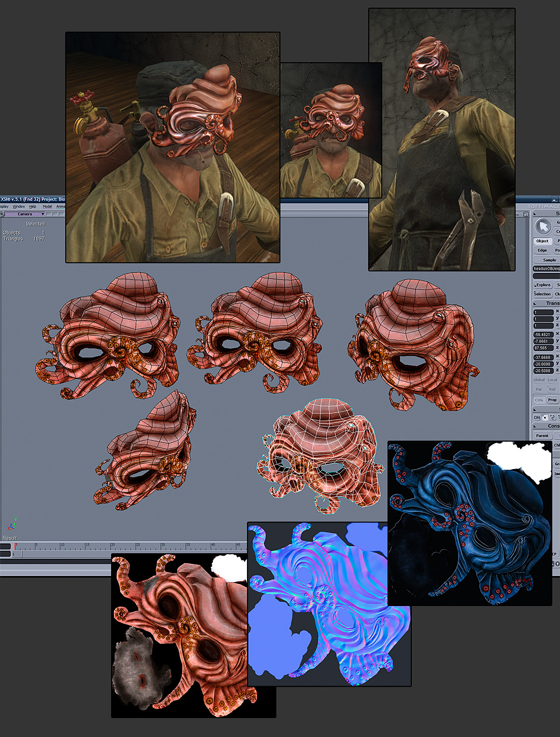
Task: Click the translation Y field -20.0098
Action: click(x=544, y=364)
